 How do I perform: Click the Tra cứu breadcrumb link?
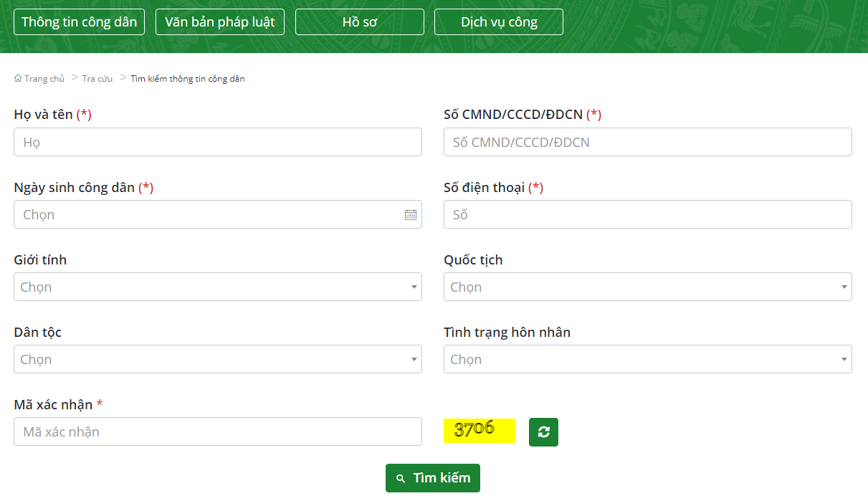tap(97, 78)
